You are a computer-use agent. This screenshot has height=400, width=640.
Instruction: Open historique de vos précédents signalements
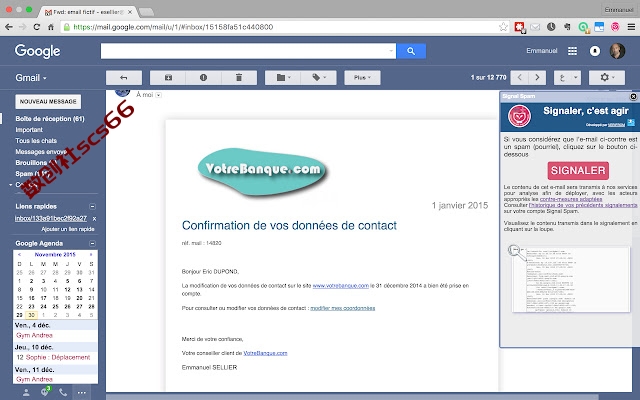click(x=583, y=205)
